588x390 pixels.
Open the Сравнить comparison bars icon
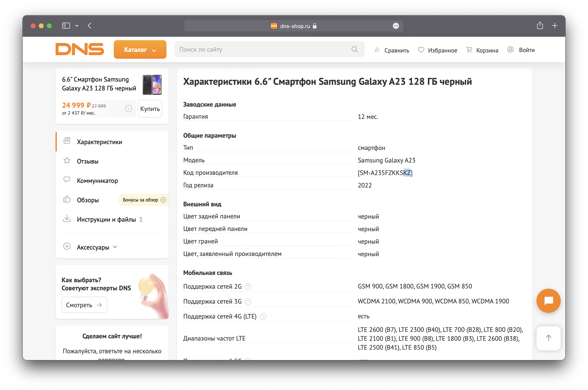pyautogui.click(x=377, y=50)
